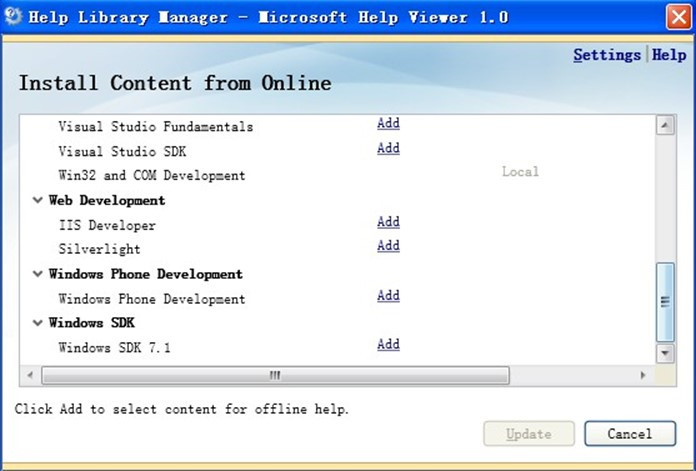Viewport: 696px width, 471px height.
Task: Click the Update button
Action: (x=529, y=434)
